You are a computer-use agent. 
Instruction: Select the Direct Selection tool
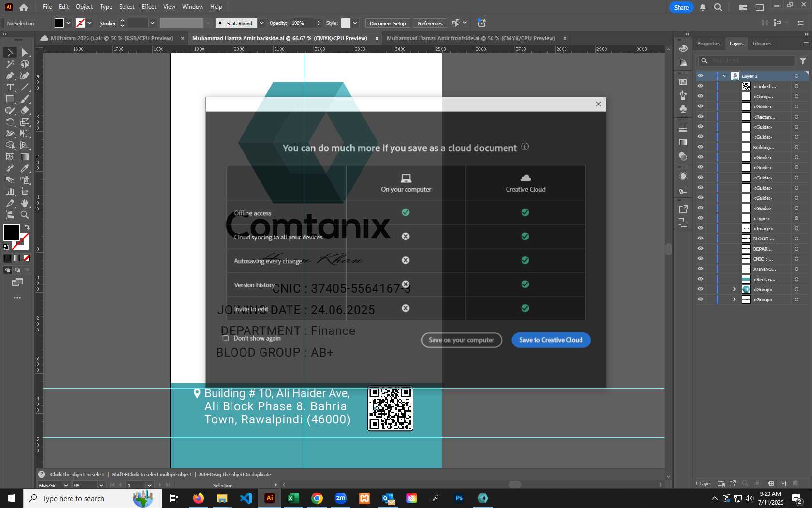tap(25, 52)
